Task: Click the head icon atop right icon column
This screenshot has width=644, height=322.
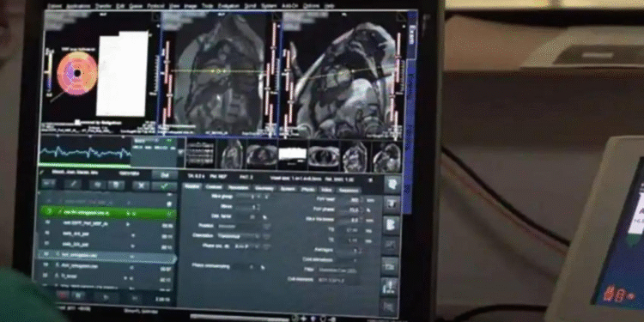Action: point(392,184)
